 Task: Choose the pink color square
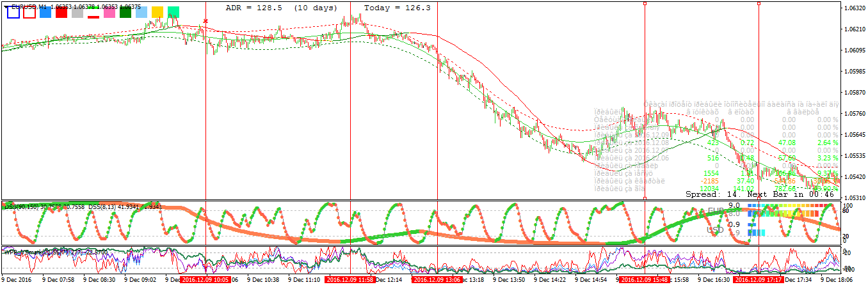(x=109, y=12)
